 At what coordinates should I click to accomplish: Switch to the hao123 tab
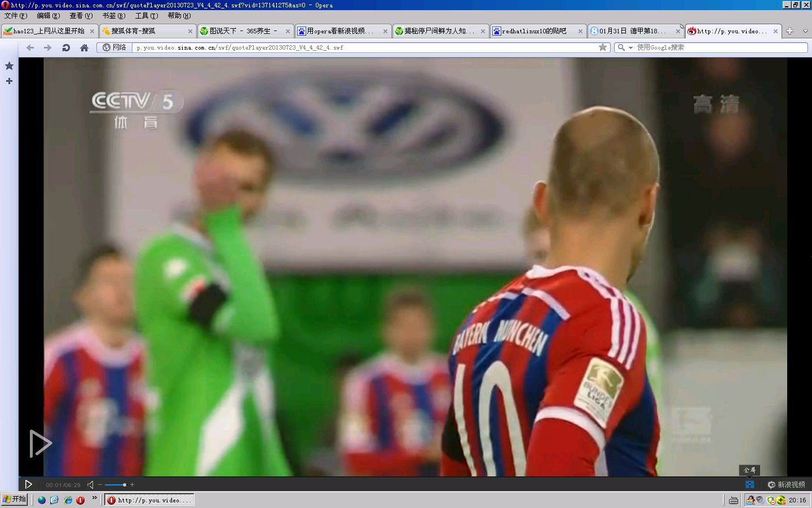click(x=49, y=31)
